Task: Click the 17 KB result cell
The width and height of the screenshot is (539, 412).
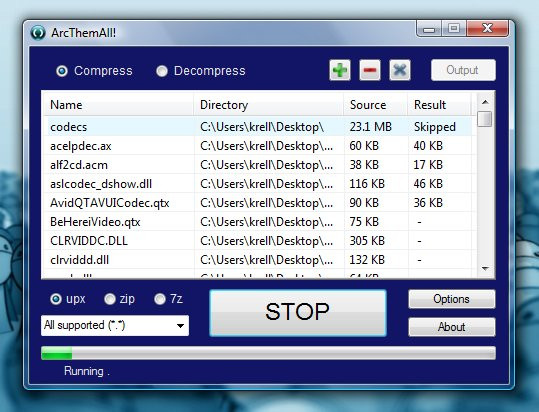Action: coord(428,165)
